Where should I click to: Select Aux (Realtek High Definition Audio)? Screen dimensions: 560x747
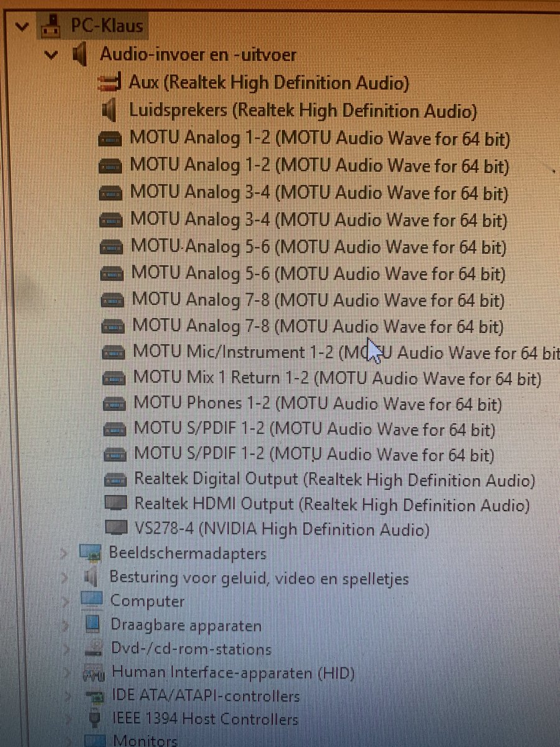269,82
